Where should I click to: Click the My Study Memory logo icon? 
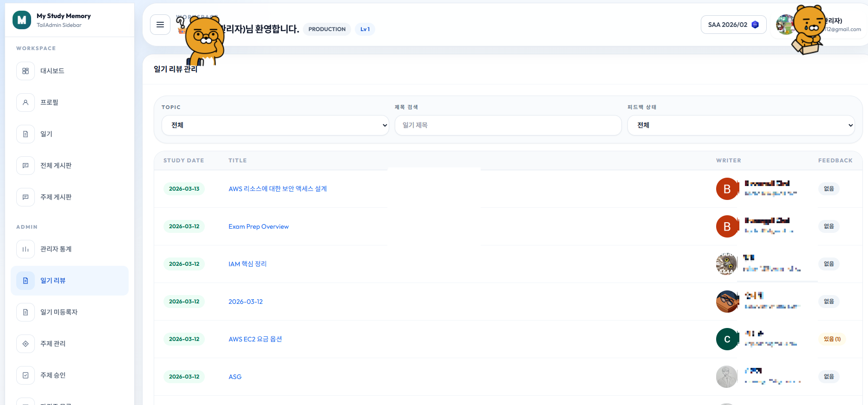tap(22, 20)
